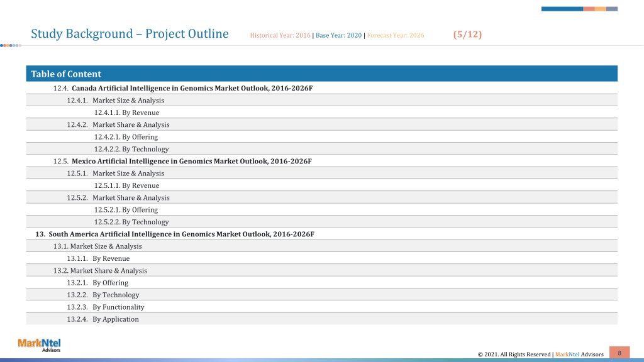This screenshot has height=362, width=644.
Task: Select the 12.5 Mexico Market Outlook heading
Action: [x=321, y=161]
